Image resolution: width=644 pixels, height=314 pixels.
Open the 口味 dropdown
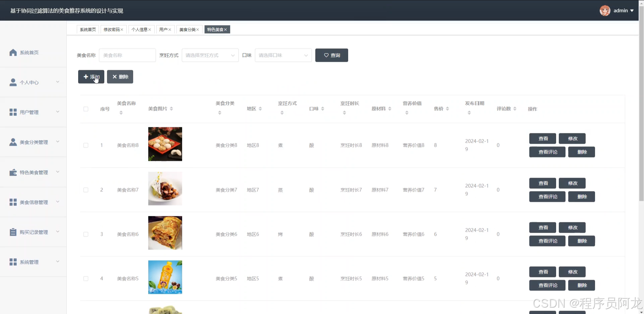point(283,55)
